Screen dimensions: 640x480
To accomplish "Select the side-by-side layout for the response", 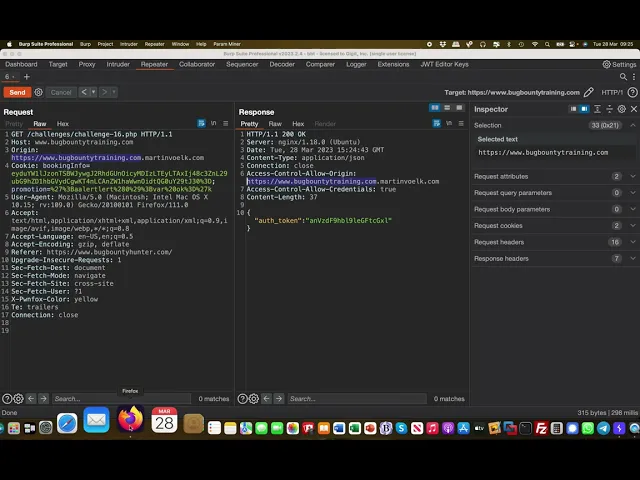I will click(435, 108).
